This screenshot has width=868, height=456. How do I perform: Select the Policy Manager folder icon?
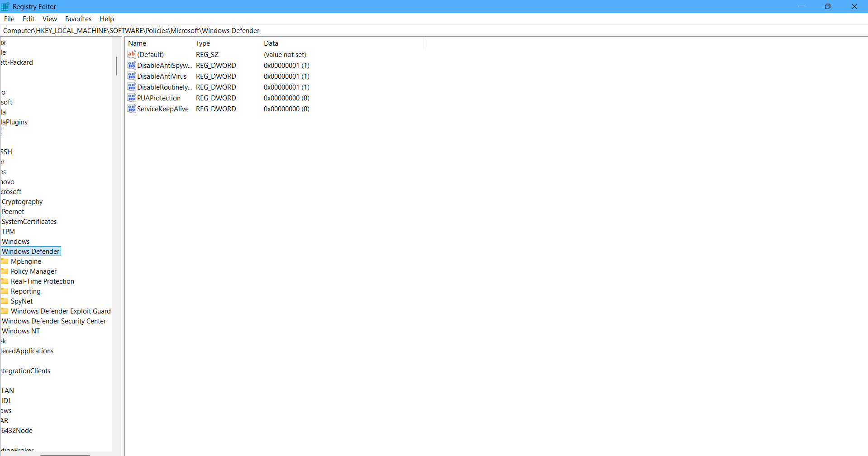click(x=5, y=271)
